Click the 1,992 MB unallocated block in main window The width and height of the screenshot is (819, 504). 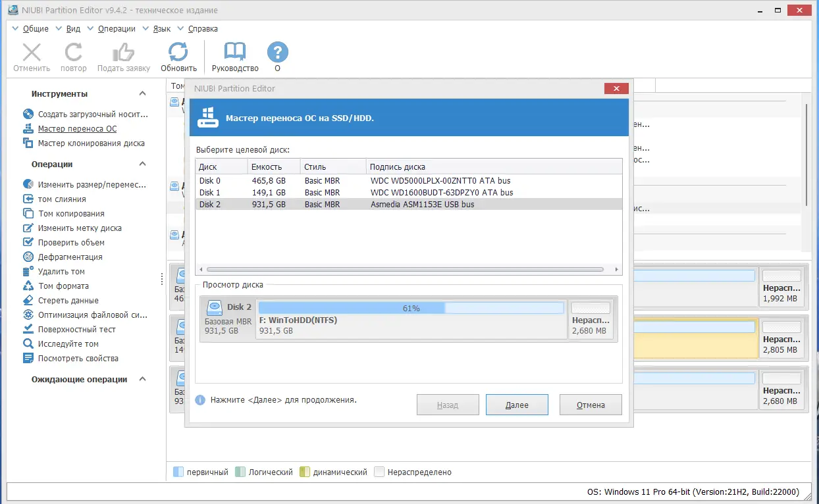(782, 287)
